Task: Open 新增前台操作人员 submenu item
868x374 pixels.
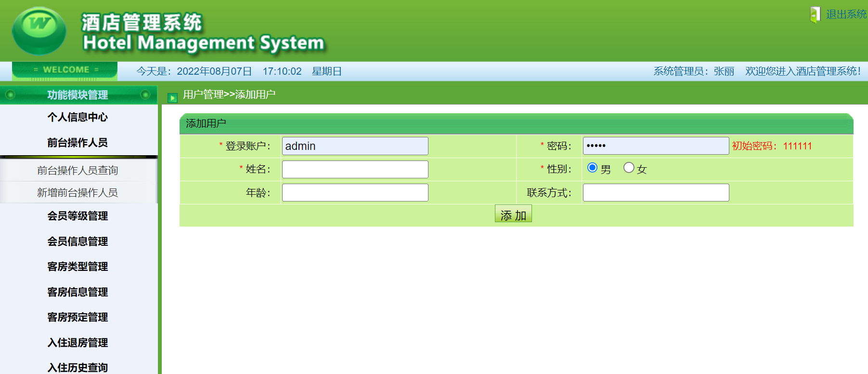Action: [x=78, y=193]
